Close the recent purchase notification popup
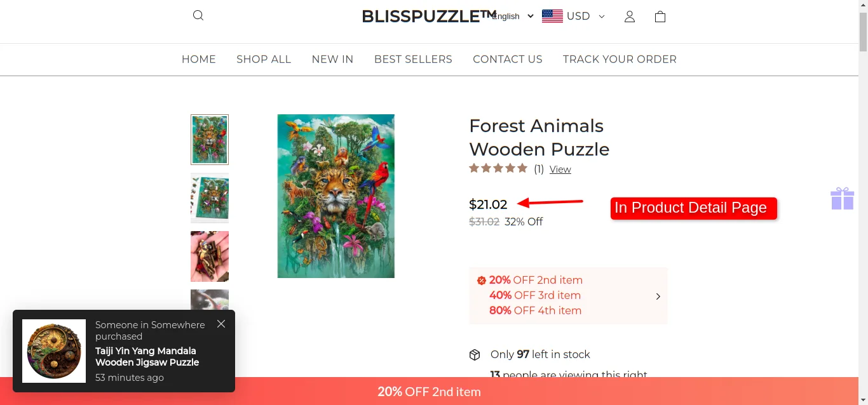Screen dimensions: 868x405 (x=221, y=324)
